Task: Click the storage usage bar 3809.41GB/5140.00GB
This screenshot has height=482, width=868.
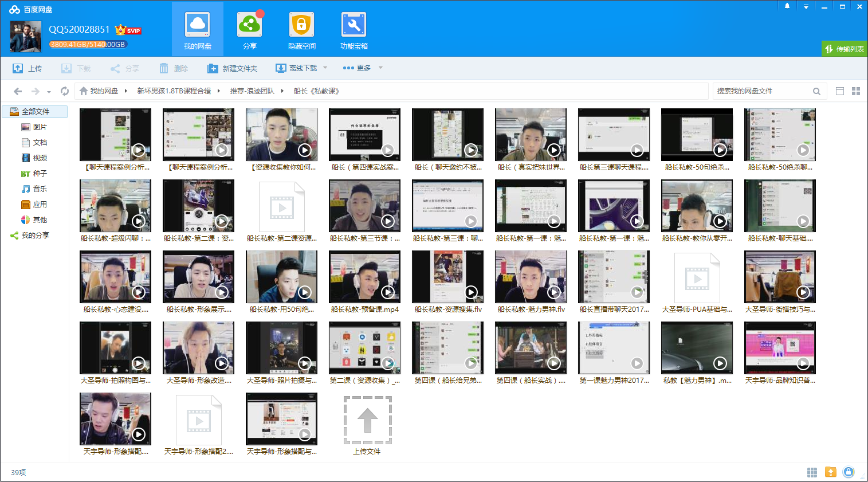Action: point(88,44)
